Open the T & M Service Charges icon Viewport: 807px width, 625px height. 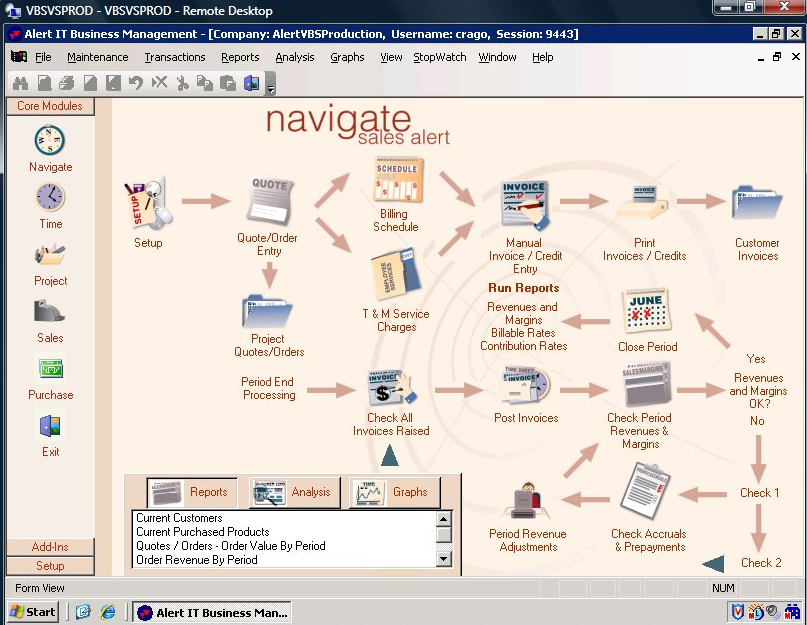point(395,275)
